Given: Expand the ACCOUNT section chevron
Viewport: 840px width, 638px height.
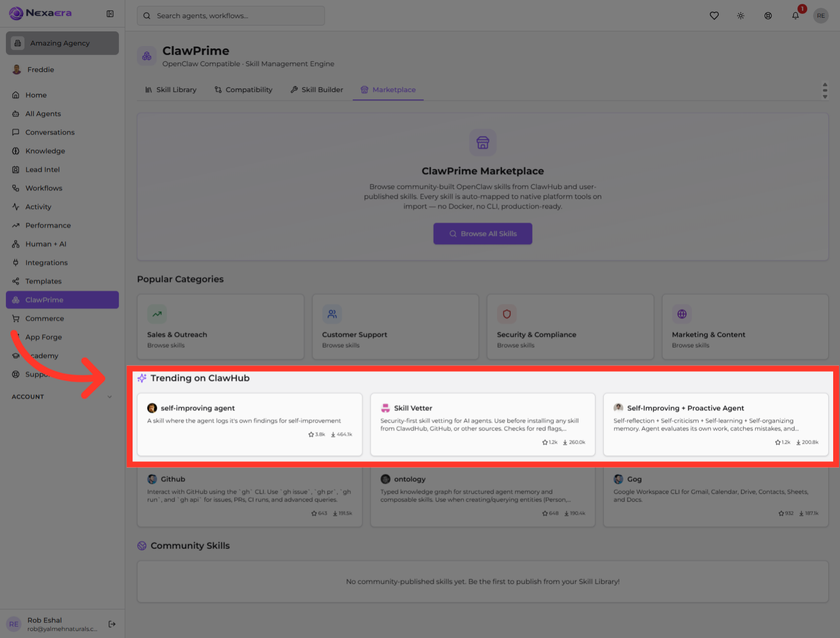Looking at the screenshot, I should 110,397.
